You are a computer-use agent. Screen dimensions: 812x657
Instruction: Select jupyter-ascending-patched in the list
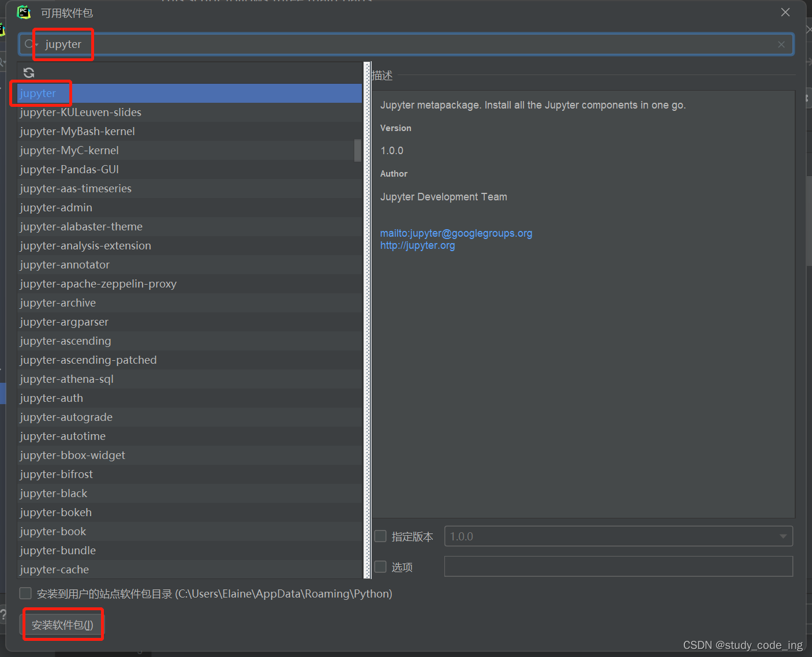click(x=189, y=360)
